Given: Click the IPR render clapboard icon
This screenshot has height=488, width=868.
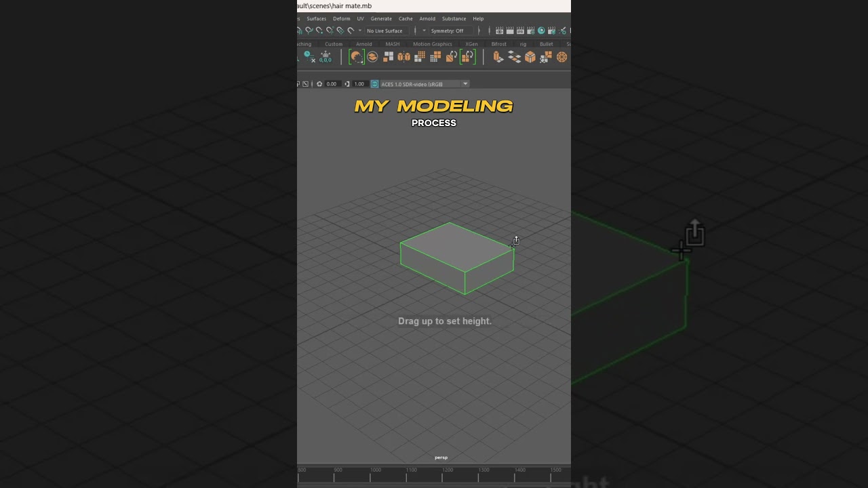Looking at the screenshot, I should (520, 30).
